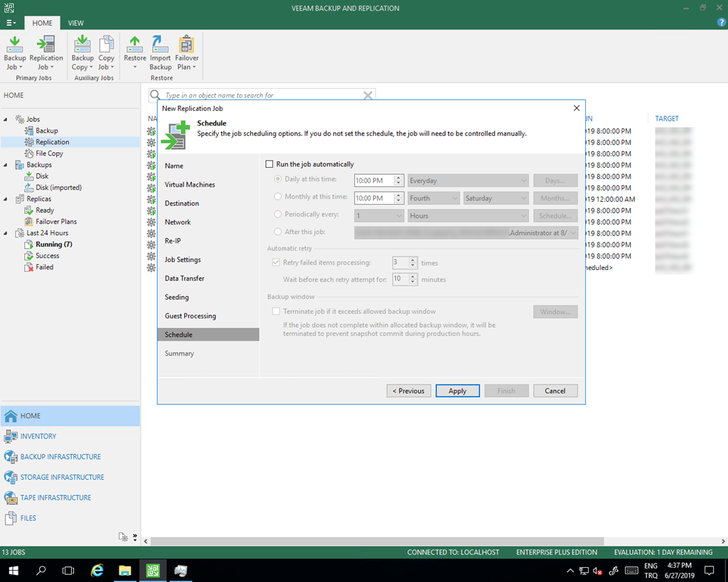Open the Fourth week dropdown
Screen dimensions: 728x582
pos(434,198)
